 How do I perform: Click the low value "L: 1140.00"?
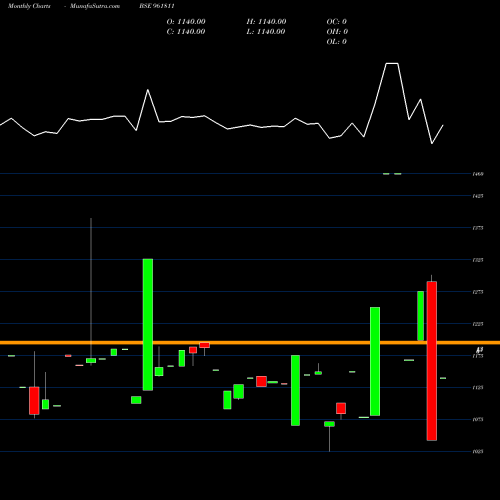(266, 32)
